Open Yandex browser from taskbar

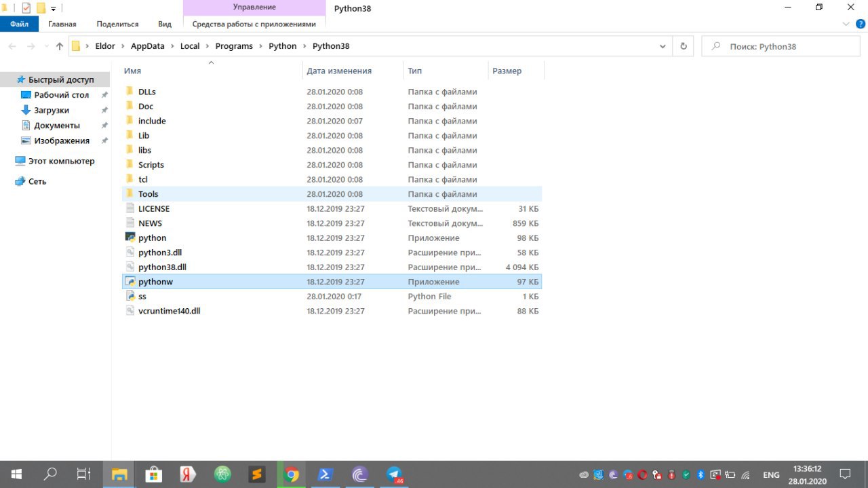click(188, 474)
